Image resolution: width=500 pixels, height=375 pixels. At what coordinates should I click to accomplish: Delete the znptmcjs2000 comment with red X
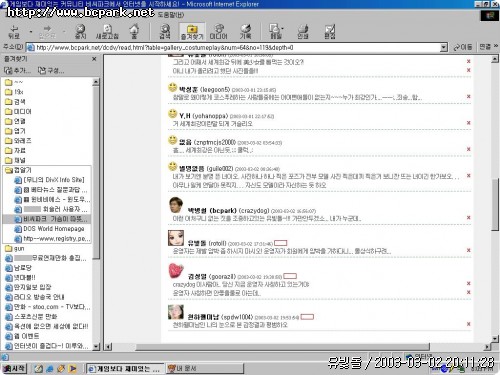coord(468,149)
